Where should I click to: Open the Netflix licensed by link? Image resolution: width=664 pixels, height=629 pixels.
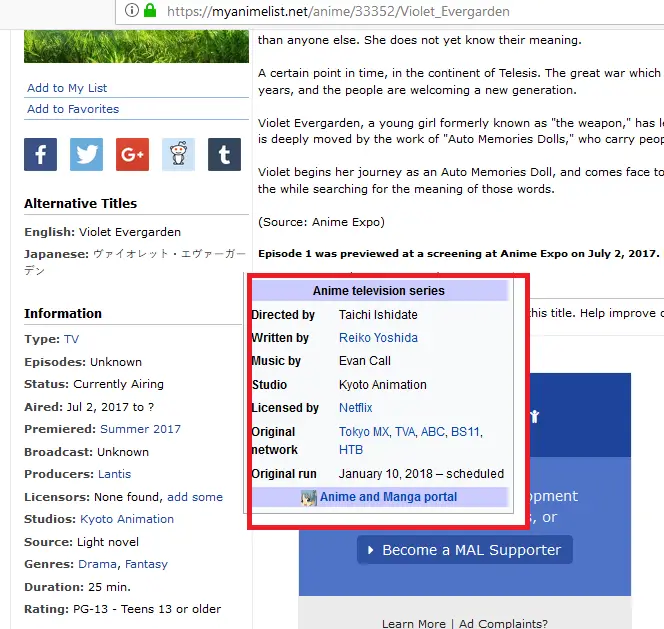pos(355,408)
